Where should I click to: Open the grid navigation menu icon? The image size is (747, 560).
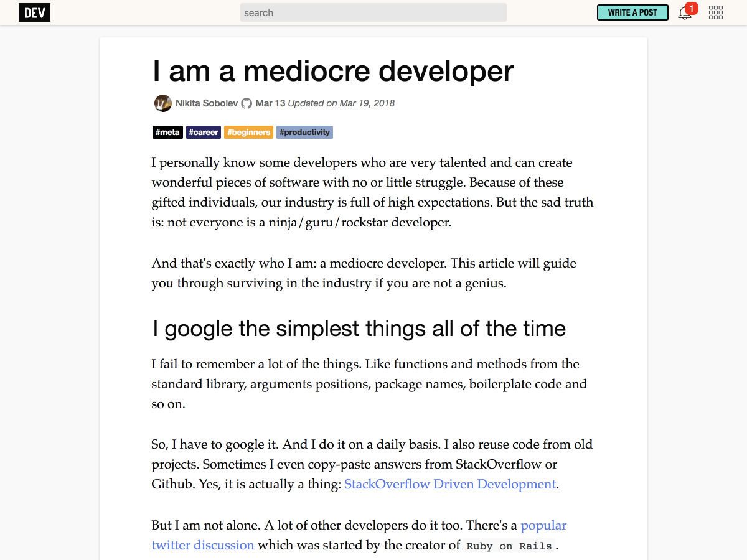(716, 12)
